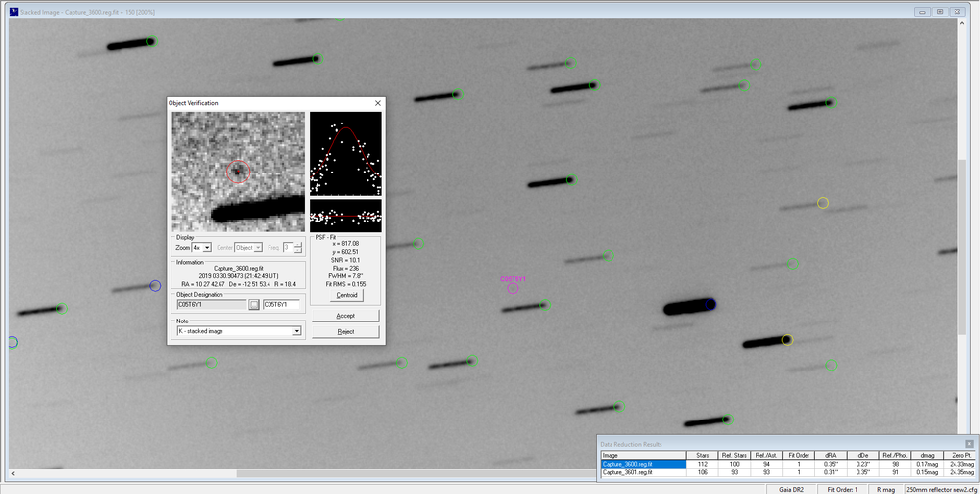Screen dimensions: 980x494
Task: Click the yellow circle marker near right edge
Action: click(823, 203)
